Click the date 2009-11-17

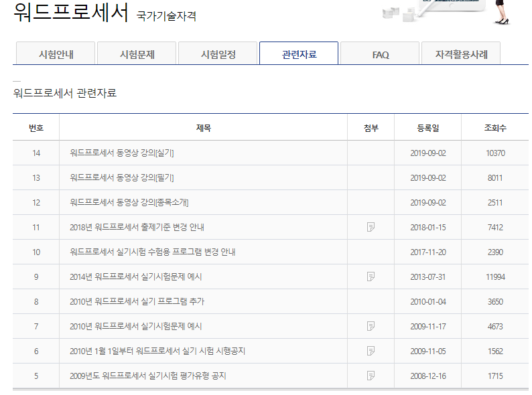coord(428,327)
